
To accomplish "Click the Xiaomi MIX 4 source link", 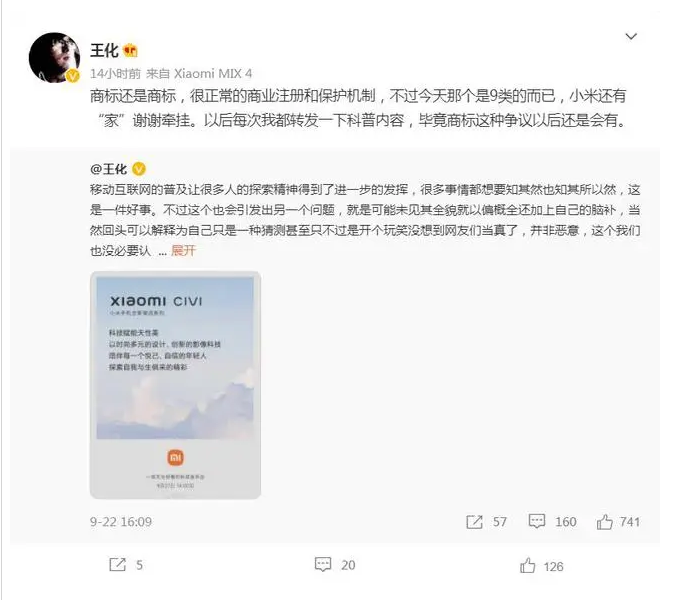I will (x=213, y=73).
